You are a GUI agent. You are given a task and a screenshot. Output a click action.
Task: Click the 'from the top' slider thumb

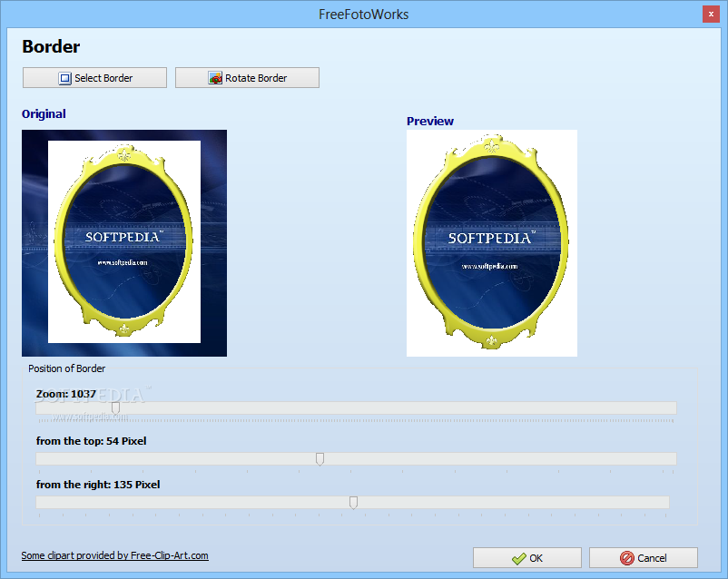(x=320, y=459)
